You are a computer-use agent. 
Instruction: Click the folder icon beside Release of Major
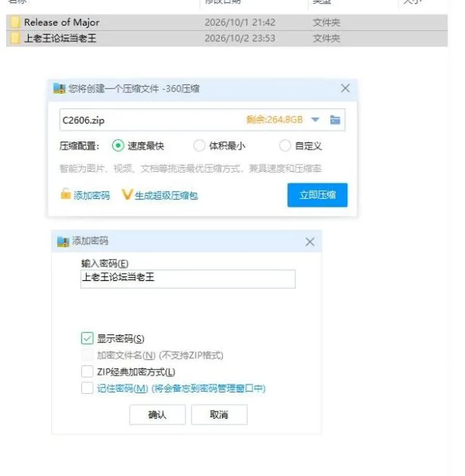[x=15, y=22]
